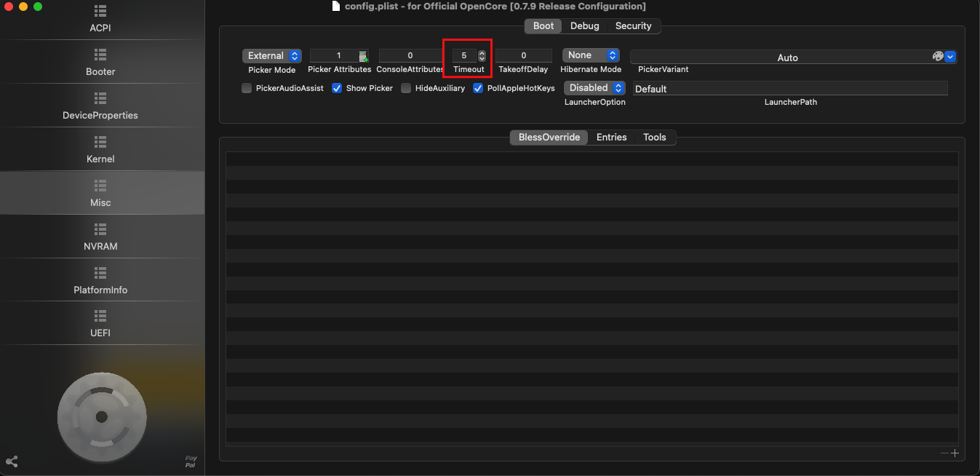Open the UEFI section in sidebar
This screenshot has width=980, height=476.
pyautogui.click(x=100, y=324)
